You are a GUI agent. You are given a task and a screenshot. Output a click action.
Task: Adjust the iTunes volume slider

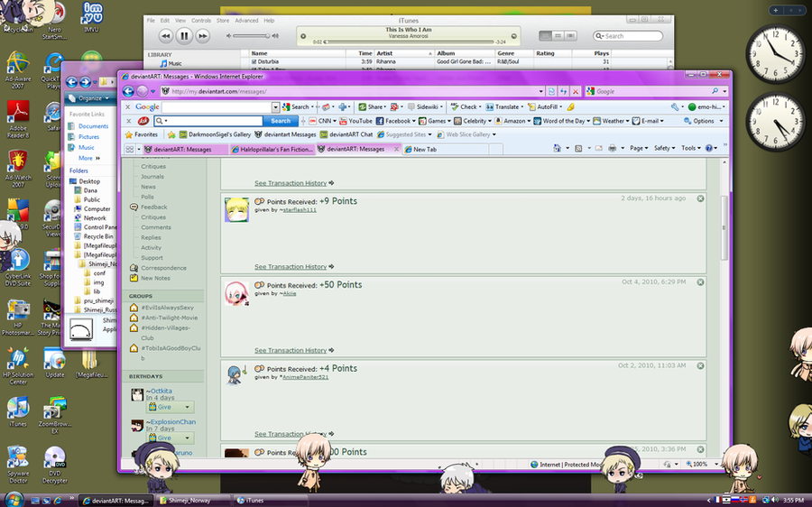(x=251, y=36)
